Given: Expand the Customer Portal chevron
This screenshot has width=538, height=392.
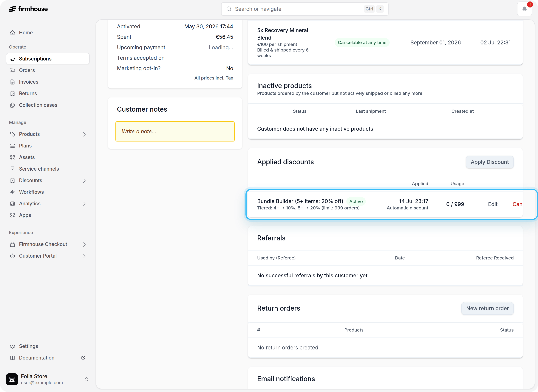Looking at the screenshot, I should (x=84, y=256).
